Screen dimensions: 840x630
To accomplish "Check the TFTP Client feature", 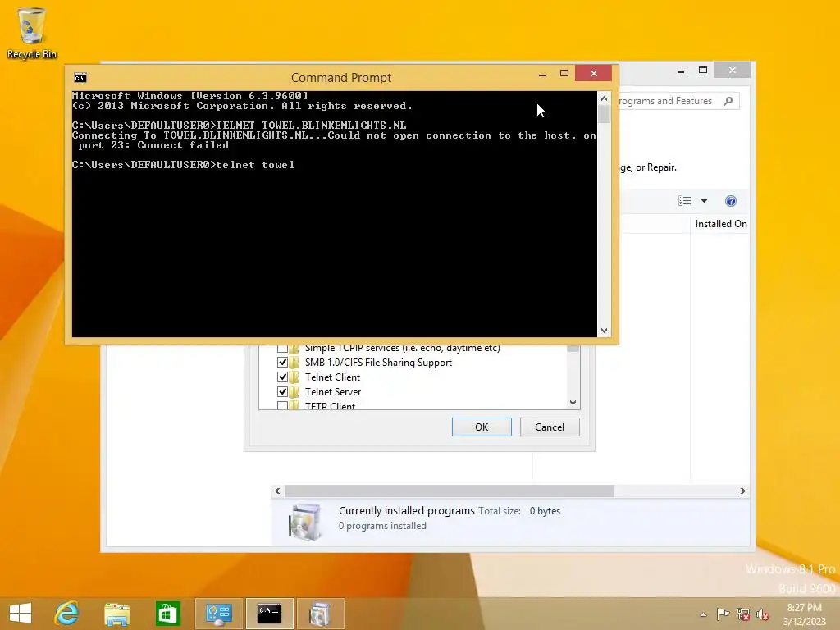I will (282, 405).
